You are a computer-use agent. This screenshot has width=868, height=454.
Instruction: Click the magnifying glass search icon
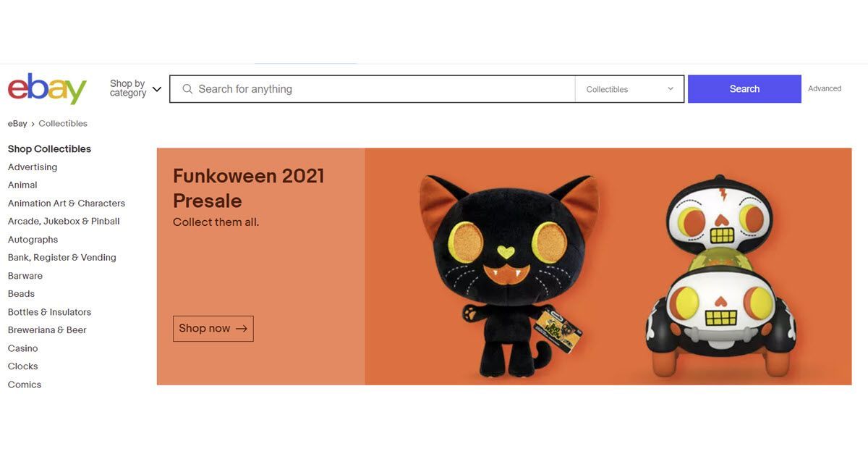[x=187, y=89]
